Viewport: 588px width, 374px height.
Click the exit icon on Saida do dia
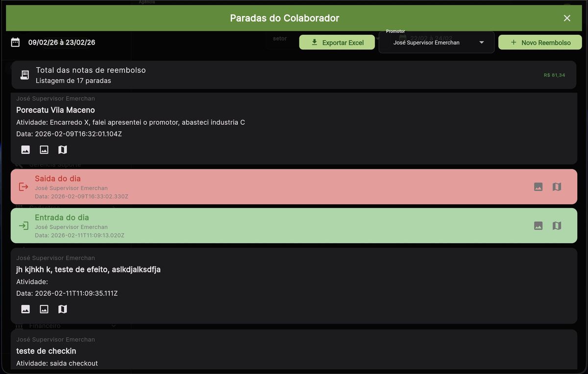pos(24,187)
